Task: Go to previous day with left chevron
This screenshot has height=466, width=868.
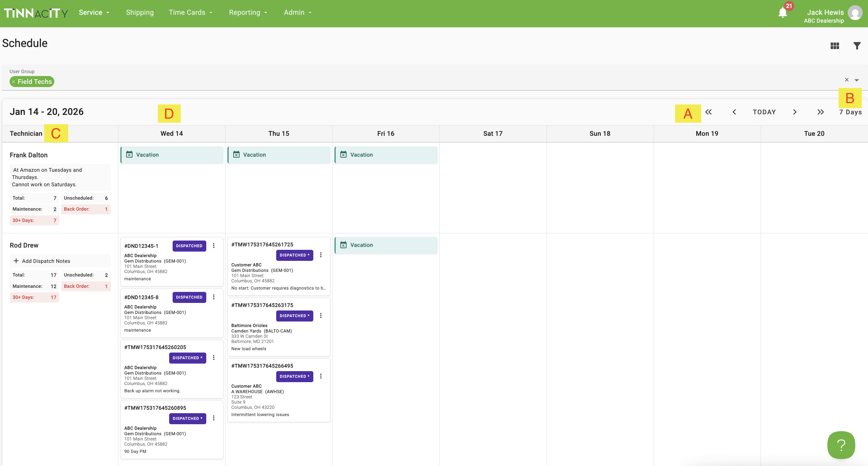Action: click(734, 112)
